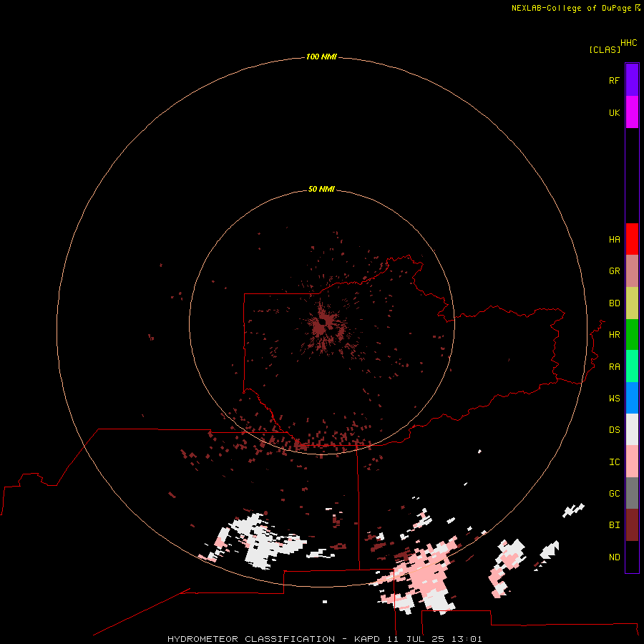Screen dimensions: 644x644
Task: Click the GC legend label
Action: [614, 494]
